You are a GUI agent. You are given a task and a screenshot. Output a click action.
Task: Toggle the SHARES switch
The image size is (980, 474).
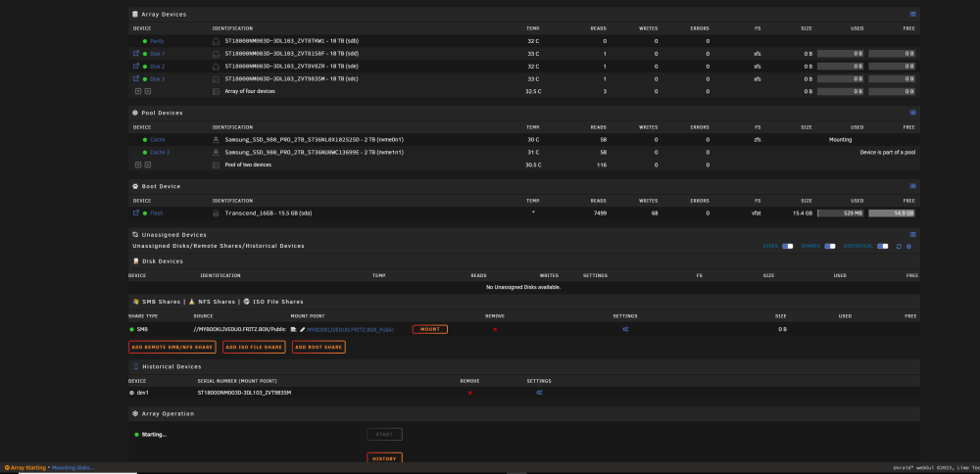[830, 246]
